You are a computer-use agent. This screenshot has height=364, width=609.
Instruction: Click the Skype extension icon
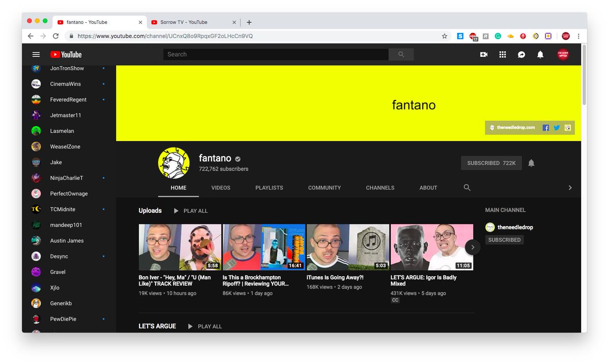coord(460,36)
